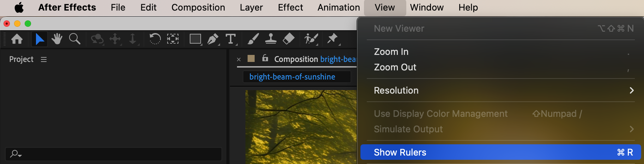Viewport: 644px width, 164px height.
Task: Click the tan label color swatch
Action: pyautogui.click(x=251, y=58)
